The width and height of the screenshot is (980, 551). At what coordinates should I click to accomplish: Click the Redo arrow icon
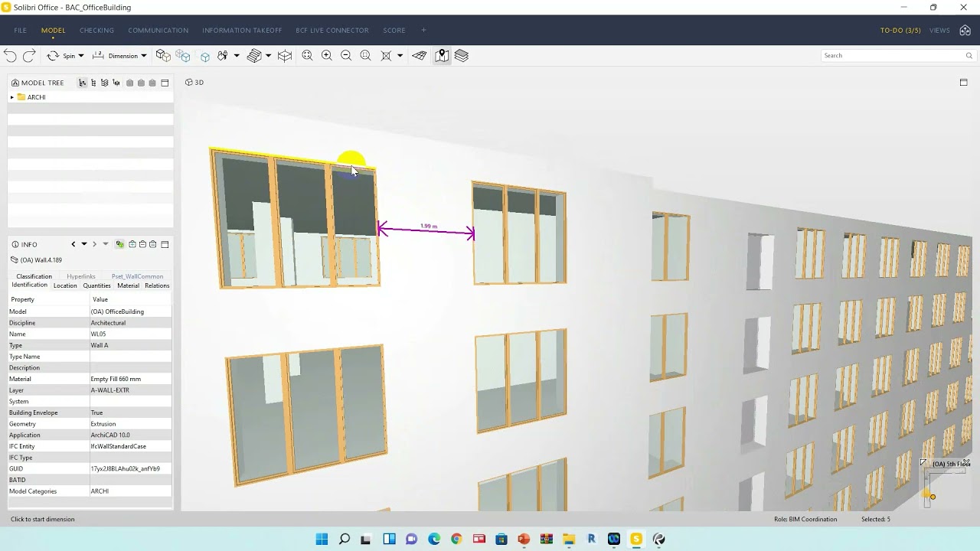(x=29, y=56)
